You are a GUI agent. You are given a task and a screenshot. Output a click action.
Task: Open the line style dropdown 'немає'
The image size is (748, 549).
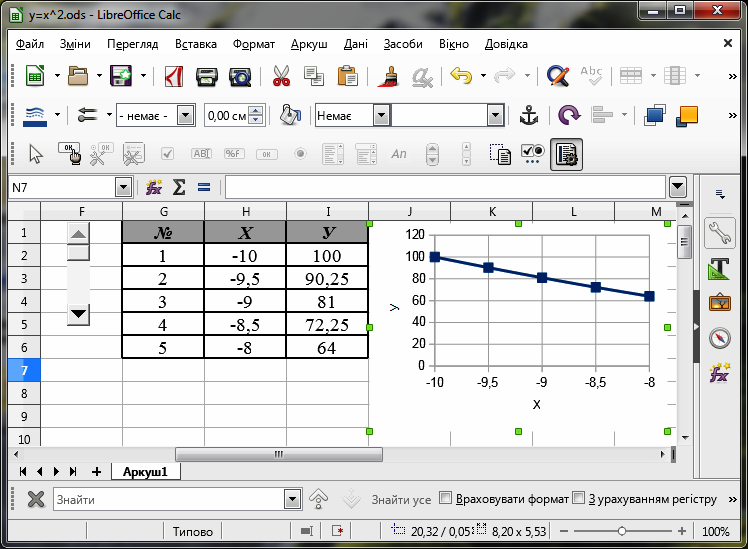(x=185, y=115)
